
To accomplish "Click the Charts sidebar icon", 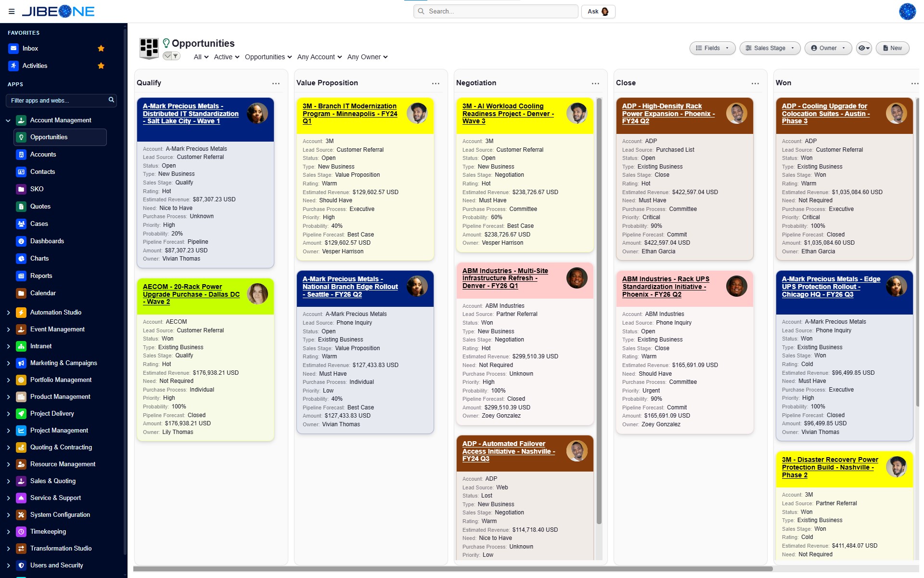I will pyautogui.click(x=21, y=259).
